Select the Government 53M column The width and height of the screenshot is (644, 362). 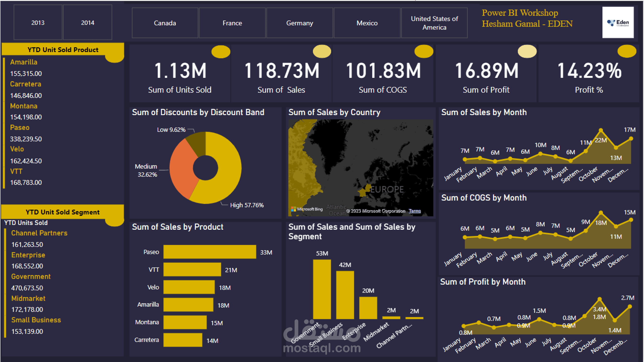pyautogui.click(x=322, y=289)
